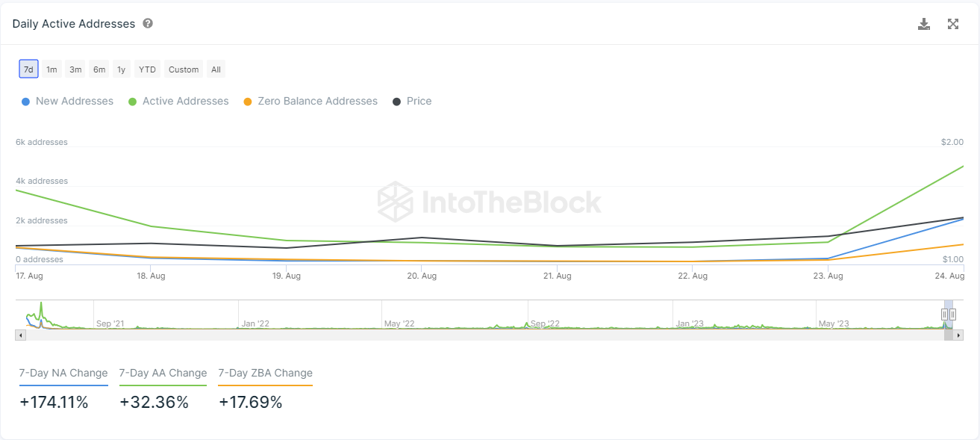This screenshot has height=440, width=980.
Task: Toggle Price line in legend
Action: (x=412, y=101)
